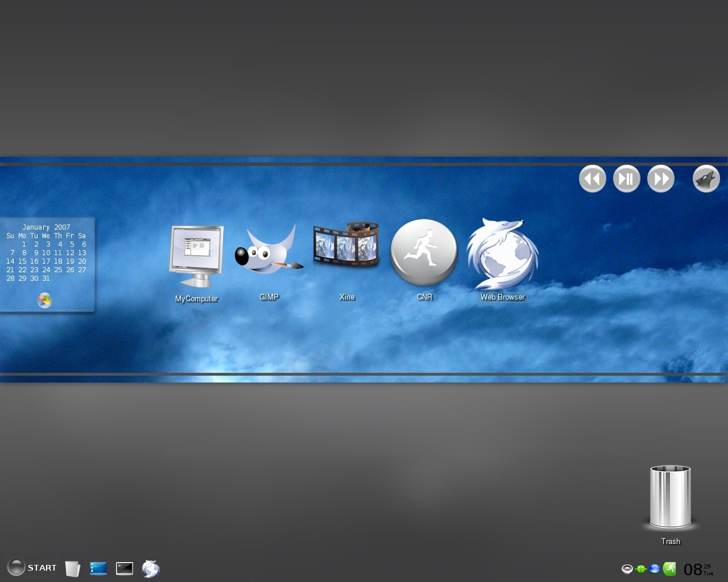Open the file manager icon in the taskbar
This screenshot has height=582, width=728.
72,568
